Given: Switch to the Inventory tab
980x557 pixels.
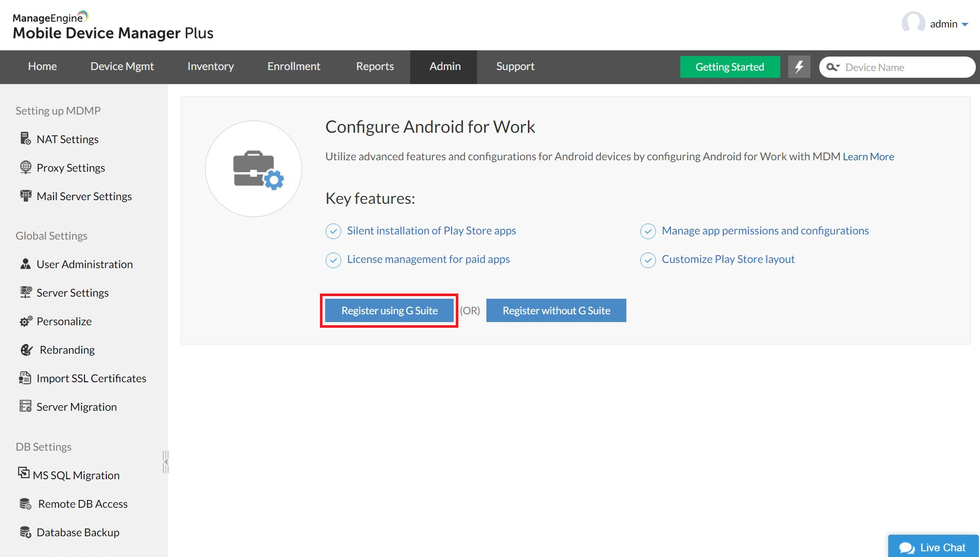Looking at the screenshot, I should [211, 66].
